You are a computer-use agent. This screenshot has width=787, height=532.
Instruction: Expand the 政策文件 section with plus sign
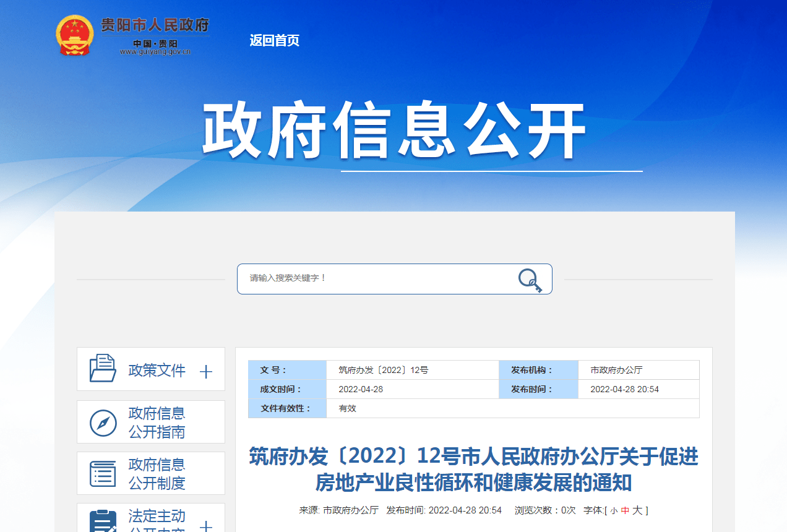206,371
